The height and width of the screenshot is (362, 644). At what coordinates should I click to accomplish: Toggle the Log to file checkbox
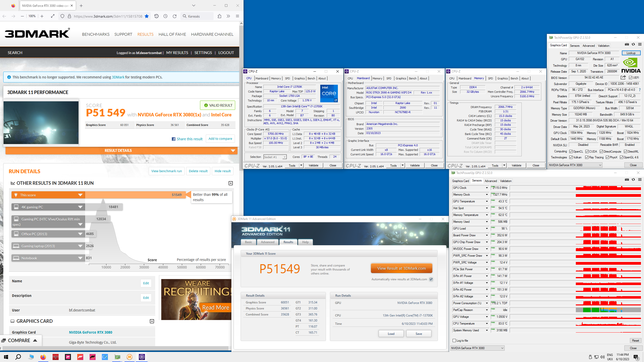pos(454,341)
